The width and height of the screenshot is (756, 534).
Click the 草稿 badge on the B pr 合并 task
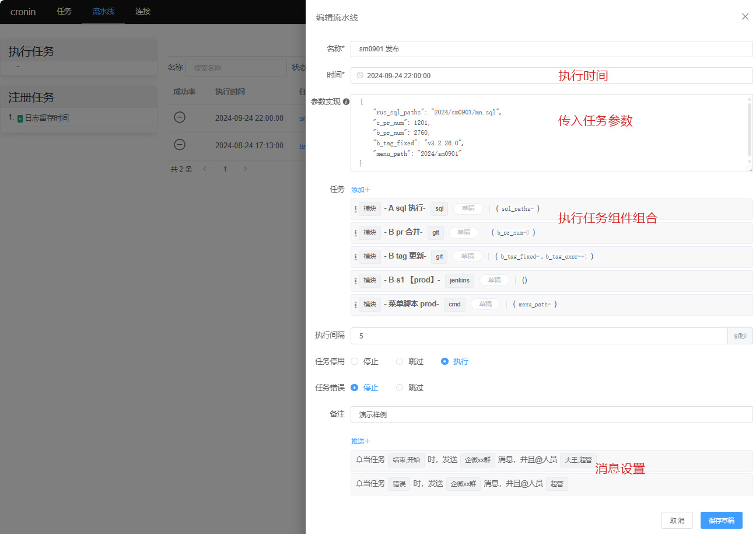(x=464, y=232)
